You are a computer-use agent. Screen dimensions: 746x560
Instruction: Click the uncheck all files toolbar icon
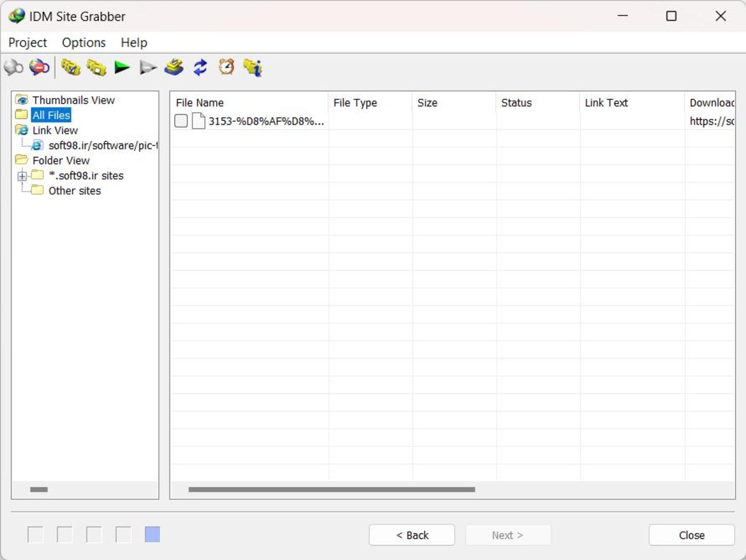pyautogui.click(x=96, y=68)
